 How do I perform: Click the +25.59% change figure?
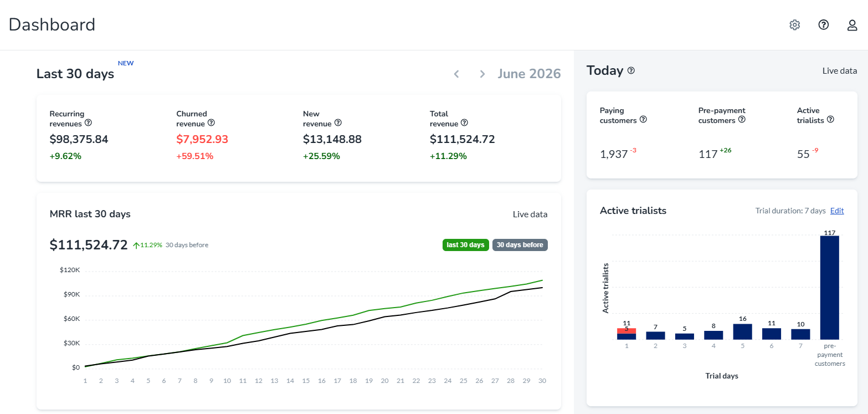tap(322, 156)
